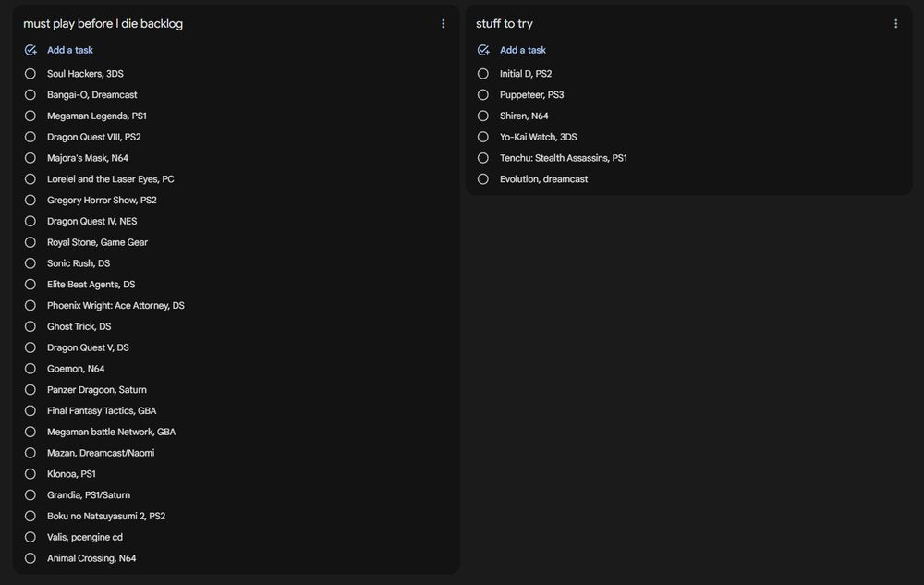Image resolution: width=924 pixels, height=585 pixels.
Task: Complete the 'Shiren, N64' task
Action: click(x=482, y=116)
